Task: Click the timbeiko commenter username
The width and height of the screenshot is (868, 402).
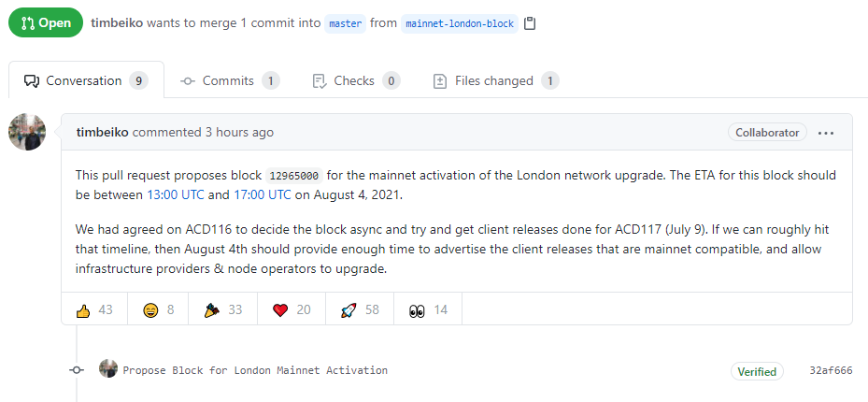Action: [103, 133]
